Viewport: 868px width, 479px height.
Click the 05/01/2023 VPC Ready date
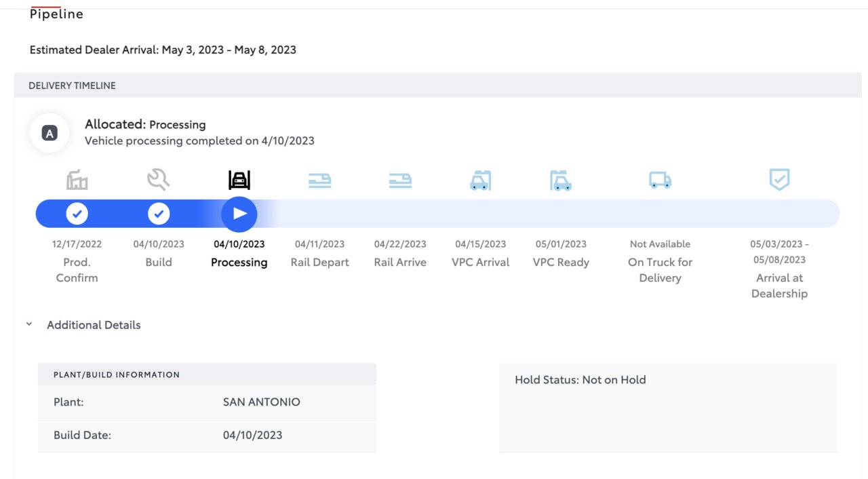[561, 244]
